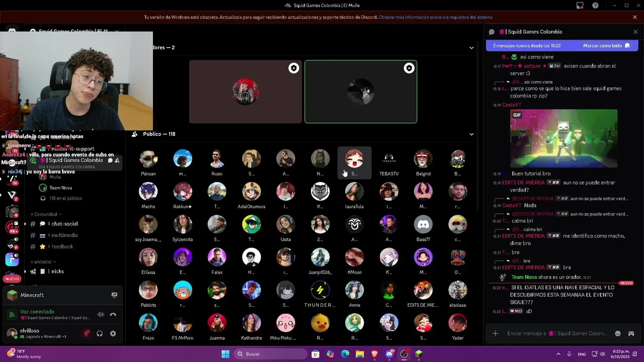Open Miku Pinku's pink avatar

pos(286,323)
